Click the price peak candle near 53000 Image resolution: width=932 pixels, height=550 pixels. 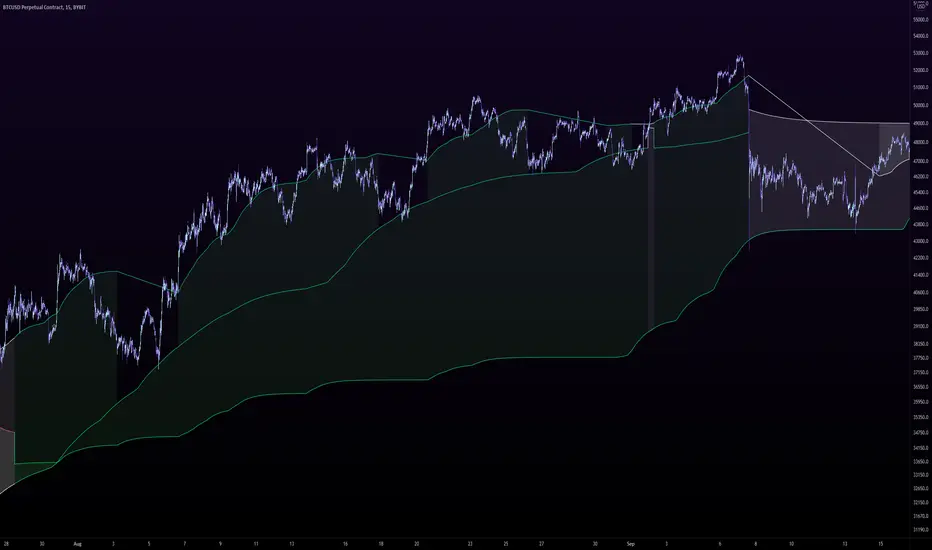[x=739, y=58]
